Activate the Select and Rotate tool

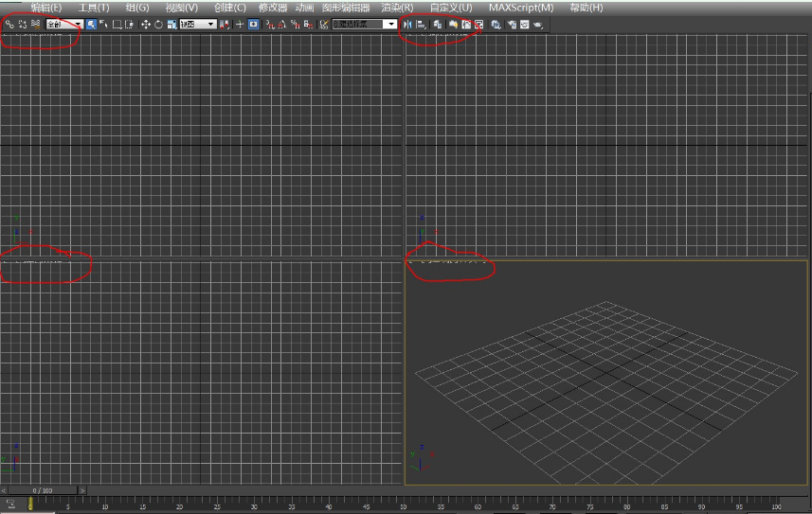click(158, 25)
